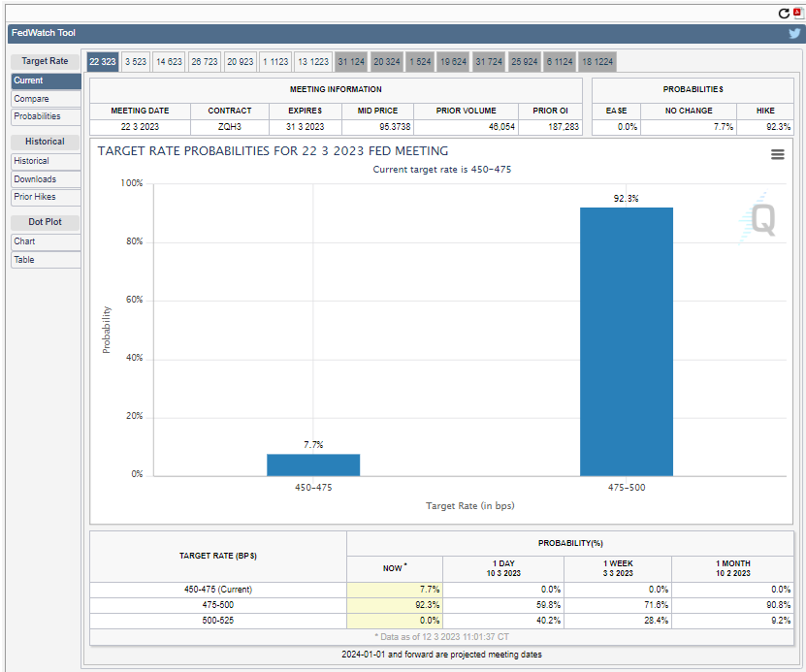
Task: Open the Current target rate view
Action: coord(46,80)
